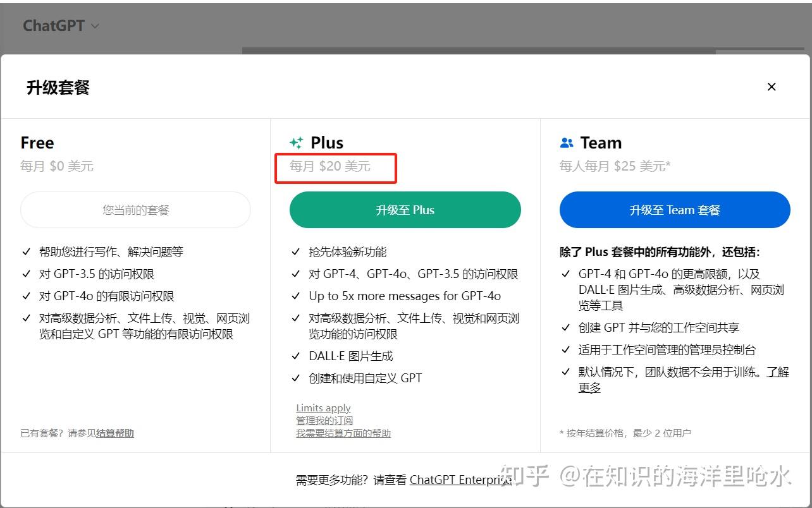Close the 升级套餐 dialog
The width and height of the screenshot is (812, 508).
(771, 87)
